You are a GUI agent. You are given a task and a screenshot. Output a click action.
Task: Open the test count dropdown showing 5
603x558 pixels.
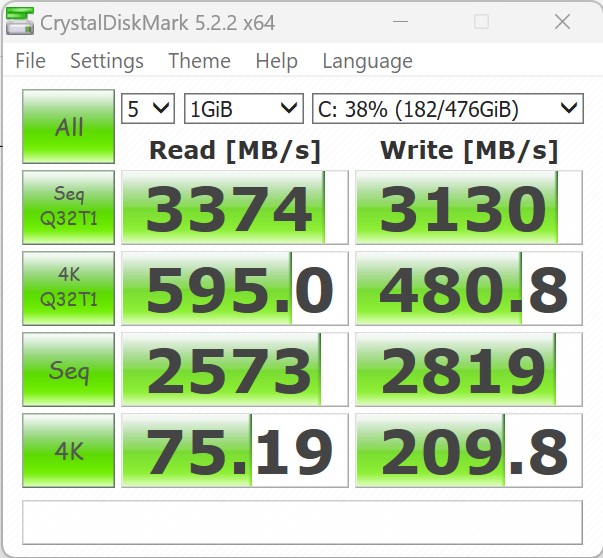pyautogui.click(x=148, y=108)
